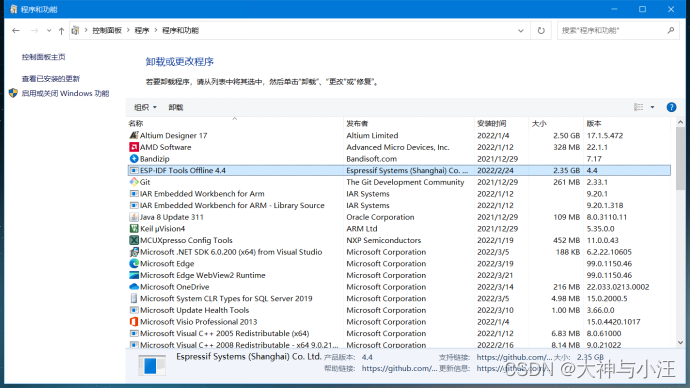The width and height of the screenshot is (691, 388).
Task: Go back with the left arrow
Action: tap(16, 30)
